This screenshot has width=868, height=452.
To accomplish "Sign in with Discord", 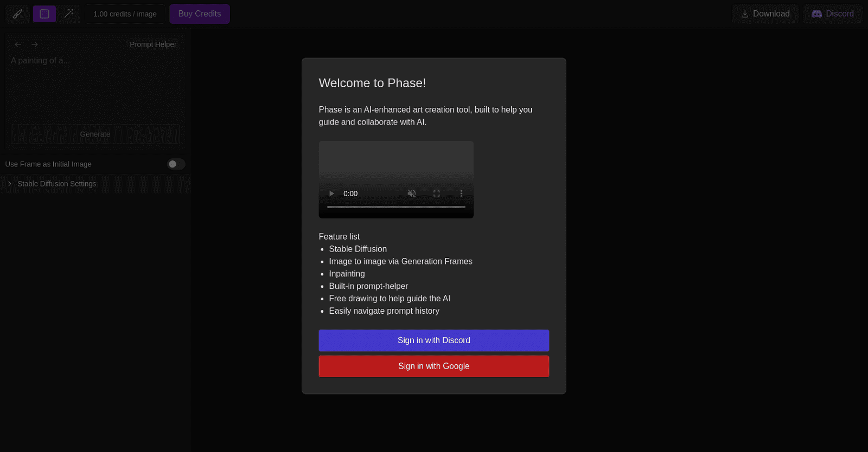I will 433,340.
